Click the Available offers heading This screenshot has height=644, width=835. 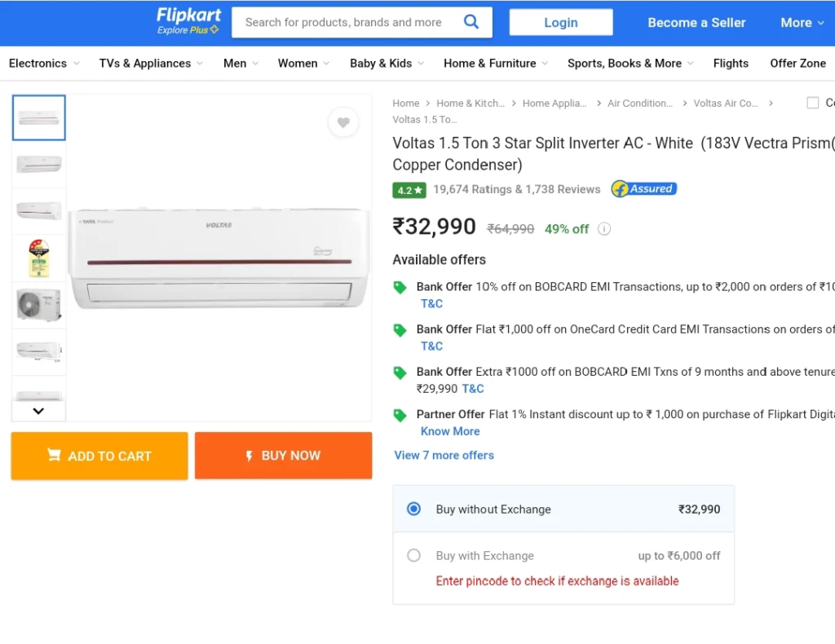point(440,260)
